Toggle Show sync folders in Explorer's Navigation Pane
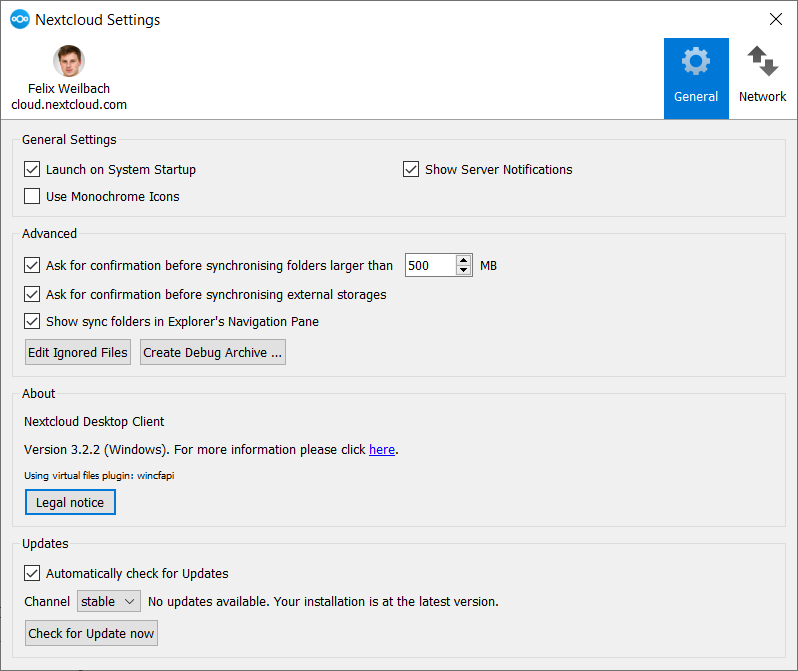This screenshot has height=671, width=798. click(x=32, y=322)
